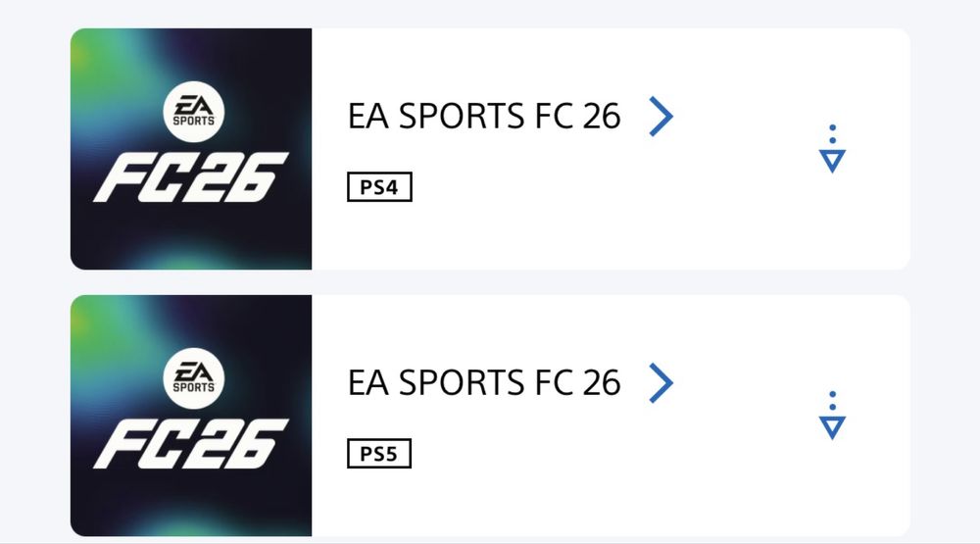This screenshot has height=544, width=980.
Task: Click the EA Sports round logo on PS5 cover
Action: point(194,375)
